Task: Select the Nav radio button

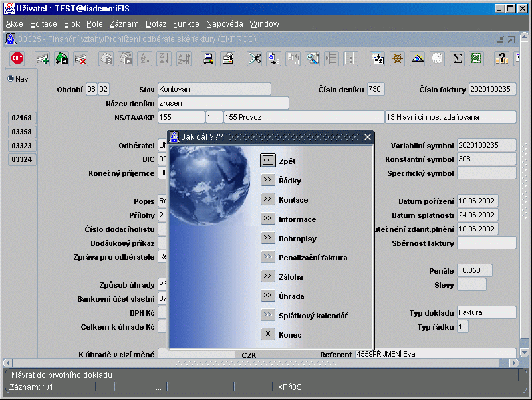Action: tap(11, 78)
